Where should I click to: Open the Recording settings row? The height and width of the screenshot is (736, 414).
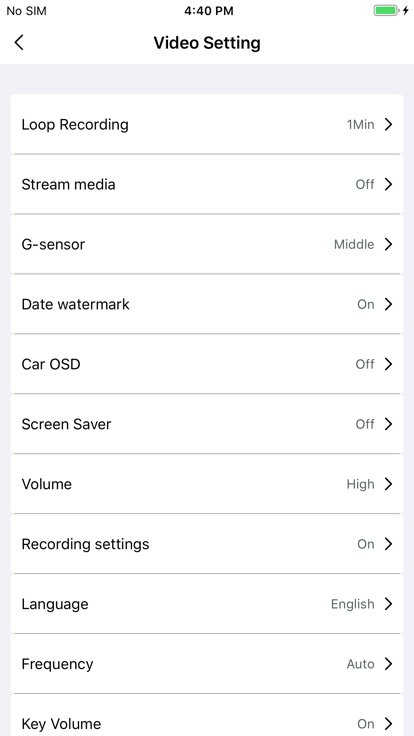pos(207,544)
